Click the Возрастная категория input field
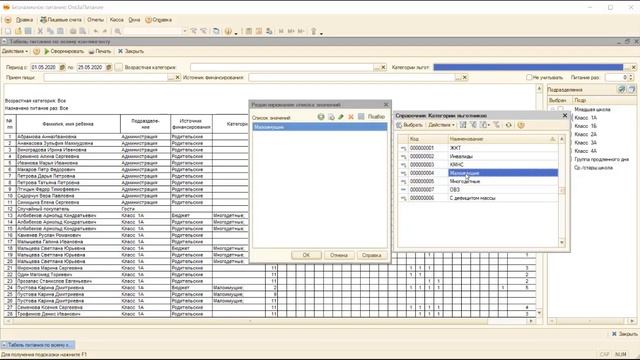Viewport: 640px width, 360px height. pyautogui.click(x=282, y=67)
